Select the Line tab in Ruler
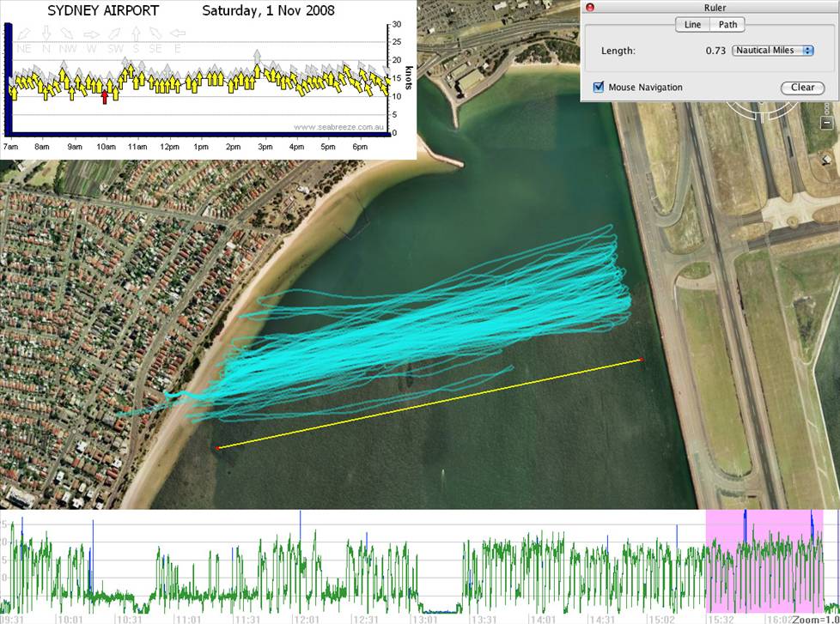 [692, 25]
